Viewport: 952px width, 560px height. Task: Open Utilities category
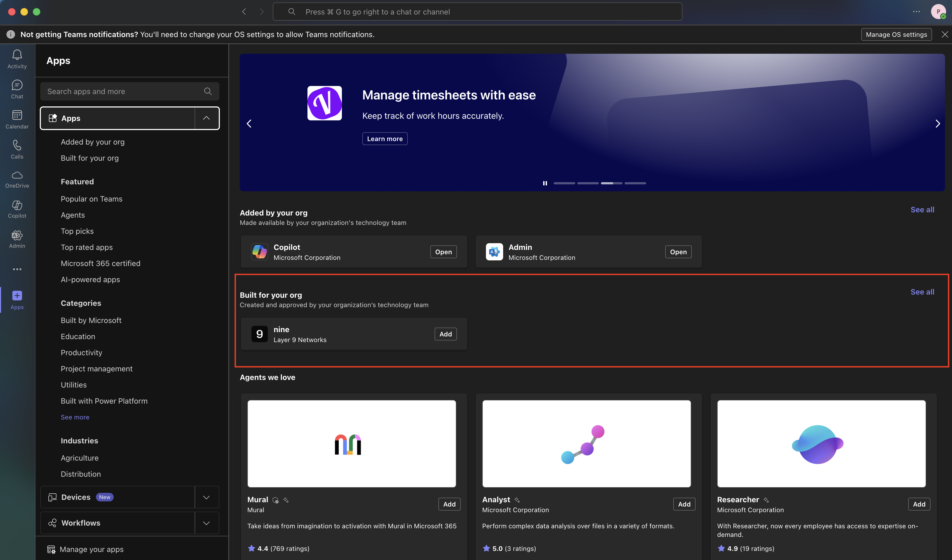[74, 385]
